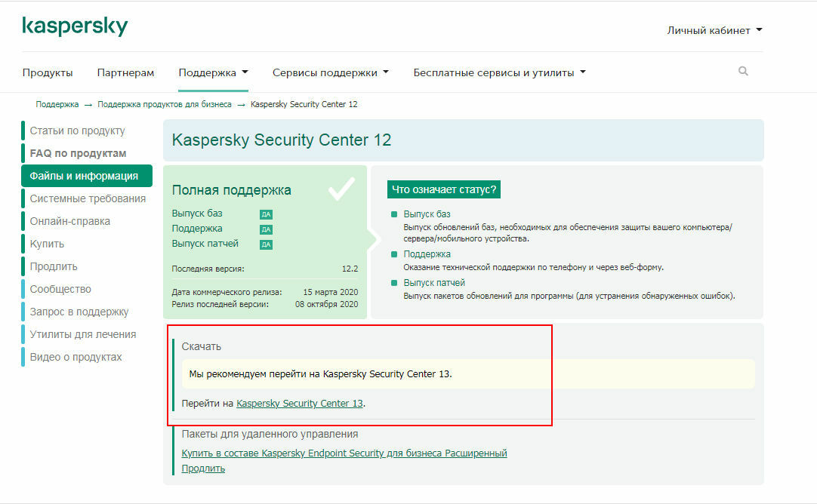Click the Поддержка breadcrumb link
The image size is (817, 504).
coord(57,104)
